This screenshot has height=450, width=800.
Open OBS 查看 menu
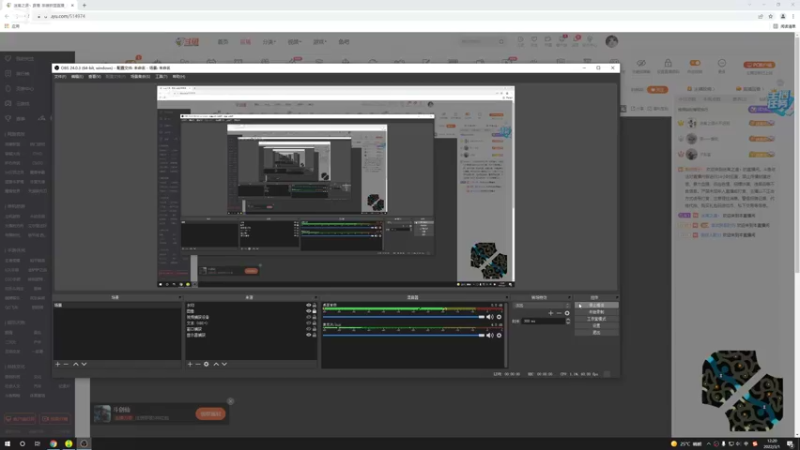tap(94, 77)
